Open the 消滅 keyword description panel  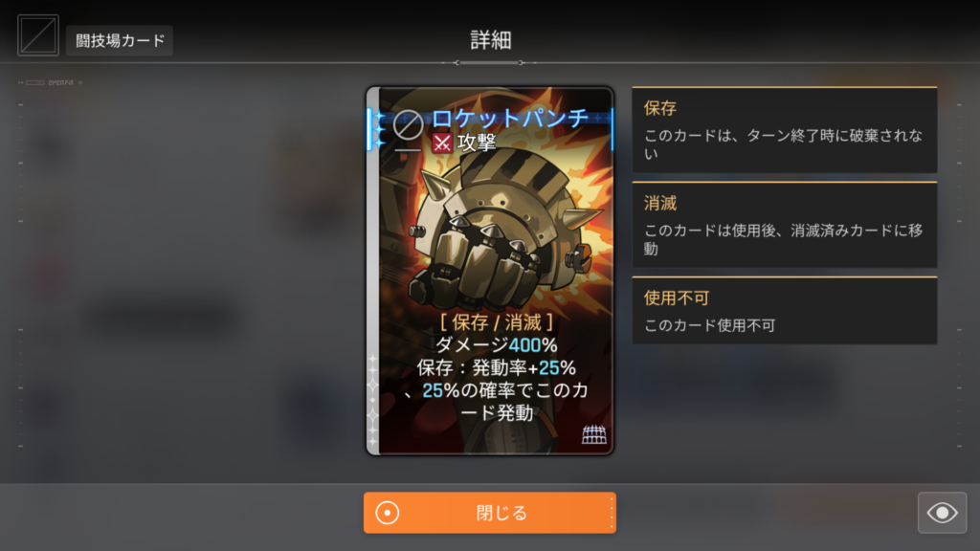[x=785, y=225]
